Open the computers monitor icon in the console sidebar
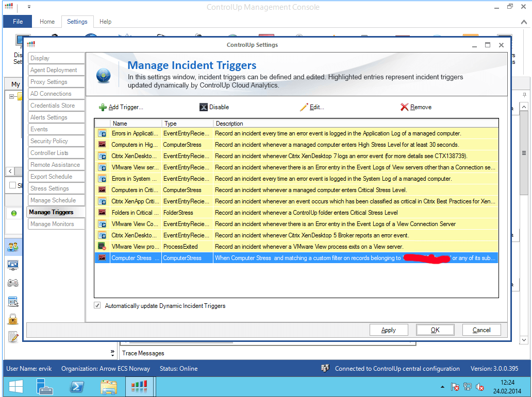This screenshot has width=532, height=397. (x=13, y=265)
